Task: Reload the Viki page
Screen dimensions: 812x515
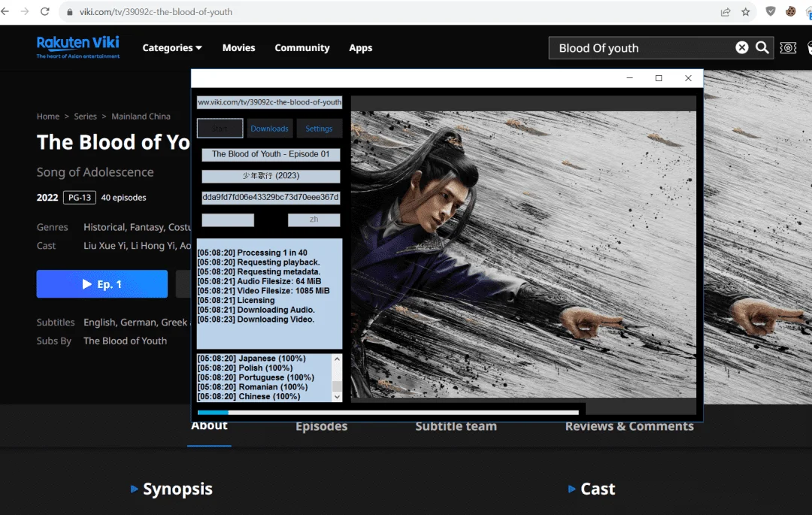Action: click(x=45, y=11)
